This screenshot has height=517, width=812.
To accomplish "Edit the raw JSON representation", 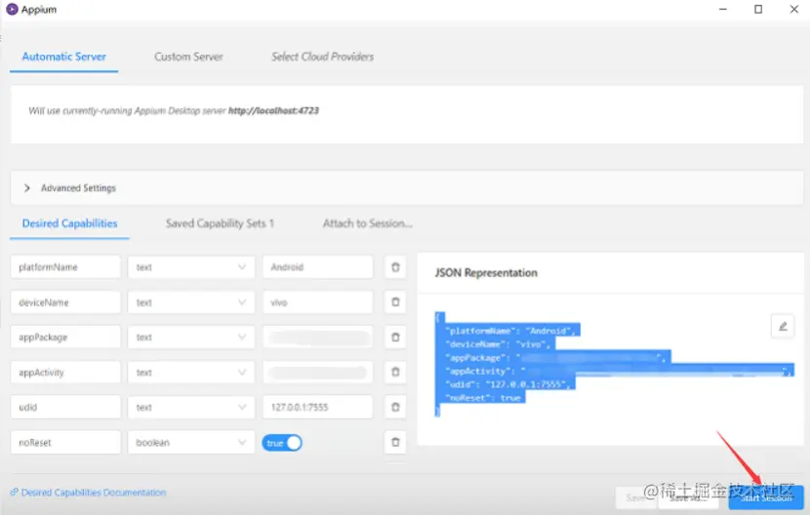I will point(784,327).
